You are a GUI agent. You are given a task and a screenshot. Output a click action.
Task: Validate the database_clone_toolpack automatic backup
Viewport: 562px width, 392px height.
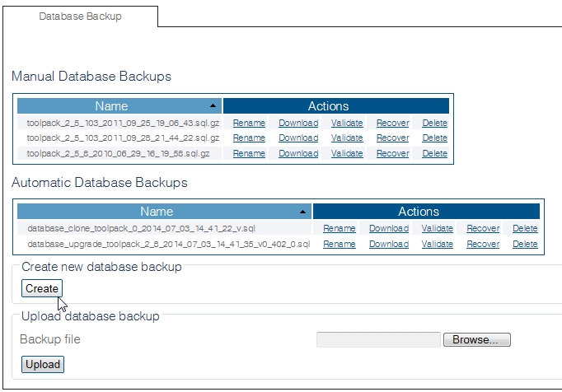[437, 229]
